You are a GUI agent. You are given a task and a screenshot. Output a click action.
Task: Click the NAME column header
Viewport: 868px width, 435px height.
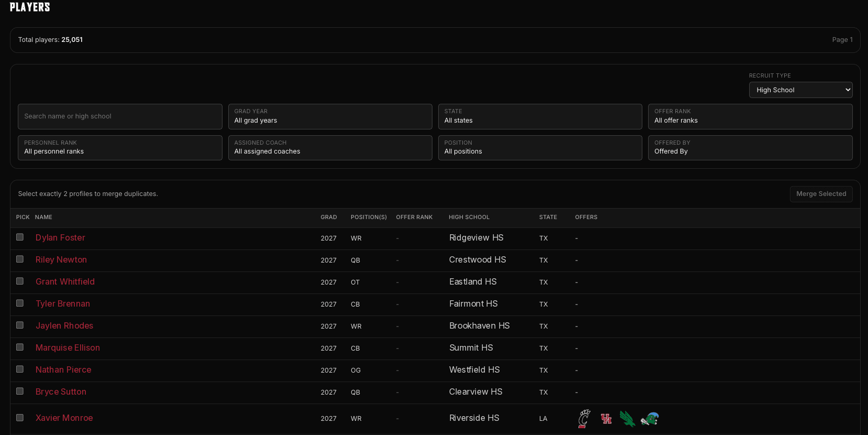[43, 217]
